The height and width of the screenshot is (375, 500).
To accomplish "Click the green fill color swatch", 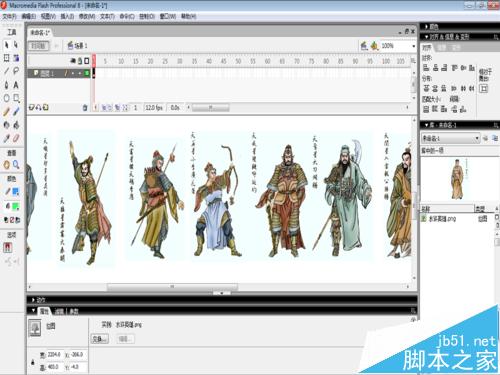I will [x=16, y=207].
